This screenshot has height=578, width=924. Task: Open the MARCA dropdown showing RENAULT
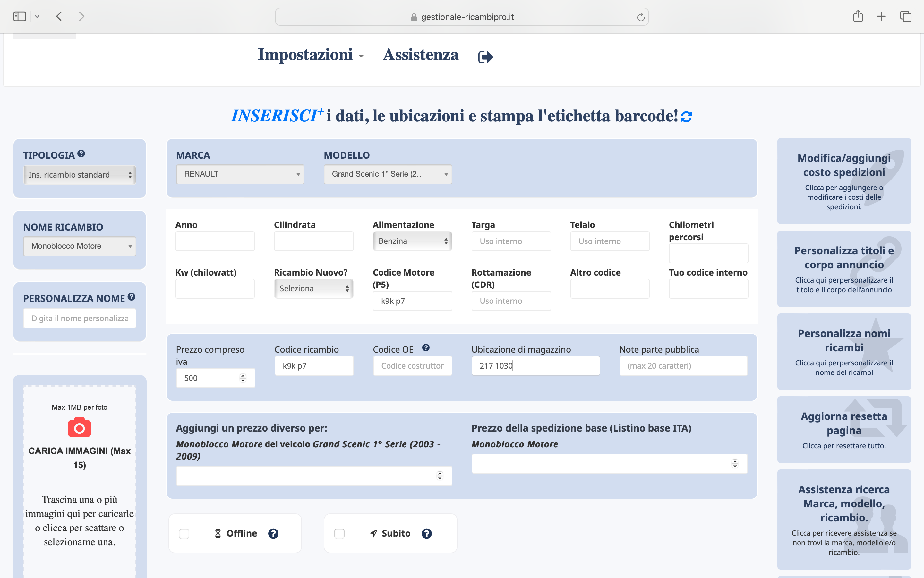tap(240, 174)
